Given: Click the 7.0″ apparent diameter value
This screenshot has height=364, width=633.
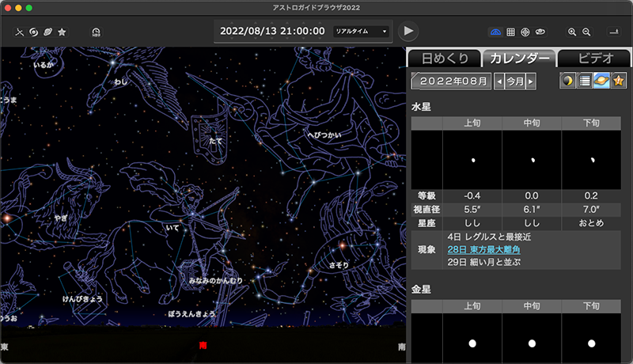Looking at the screenshot, I should tap(591, 210).
